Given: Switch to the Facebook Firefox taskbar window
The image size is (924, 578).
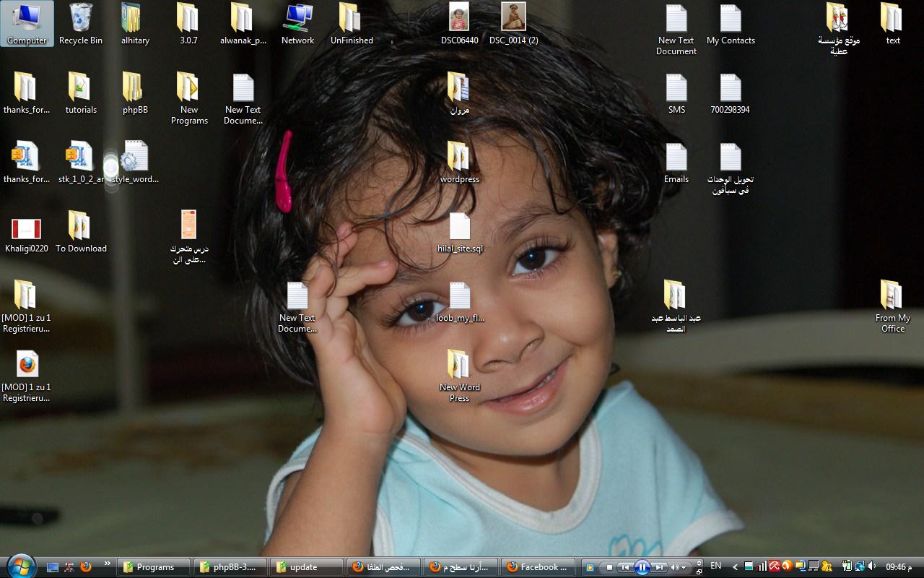Looking at the screenshot, I should (538, 567).
